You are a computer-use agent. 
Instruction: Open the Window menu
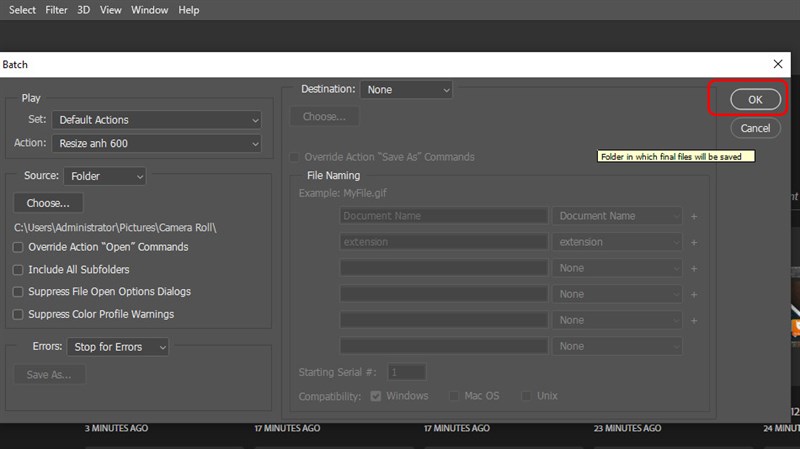(x=149, y=10)
